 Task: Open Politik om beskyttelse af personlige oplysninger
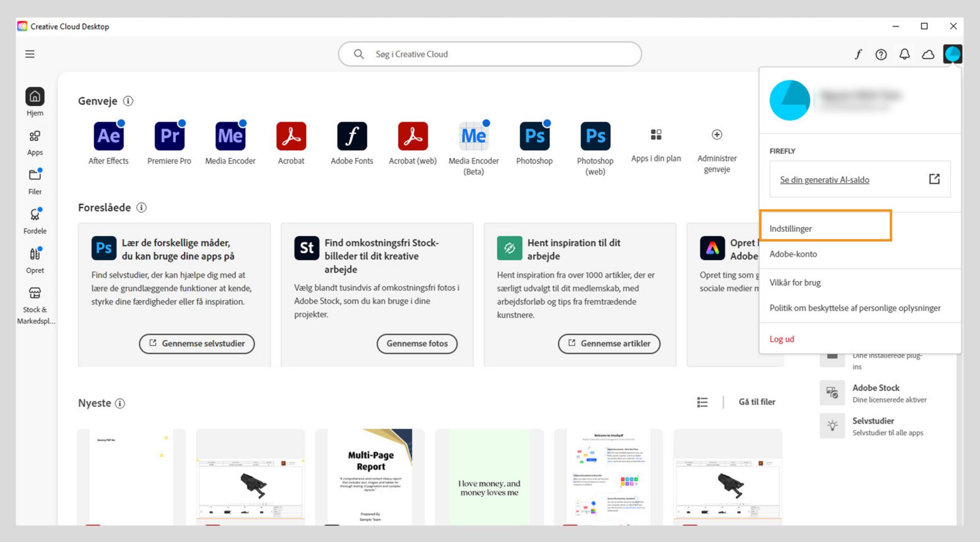click(x=855, y=308)
